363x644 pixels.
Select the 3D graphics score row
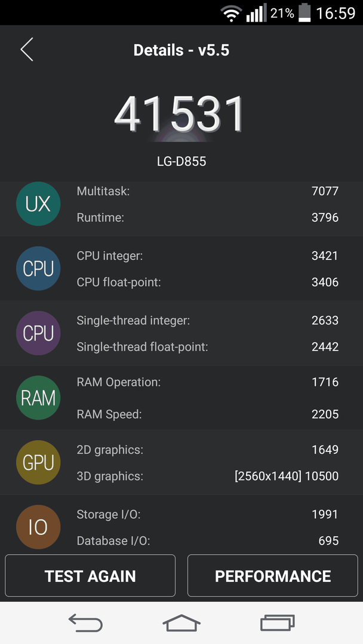point(208,476)
